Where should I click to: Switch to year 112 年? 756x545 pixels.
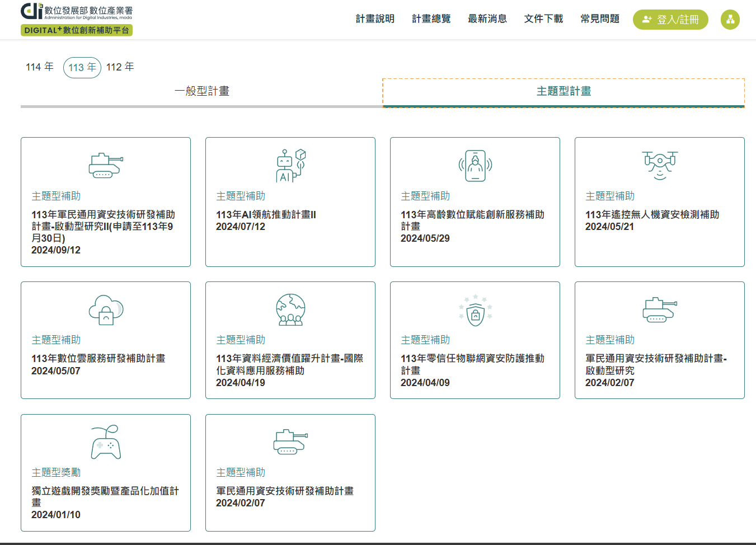coord(120,67)
